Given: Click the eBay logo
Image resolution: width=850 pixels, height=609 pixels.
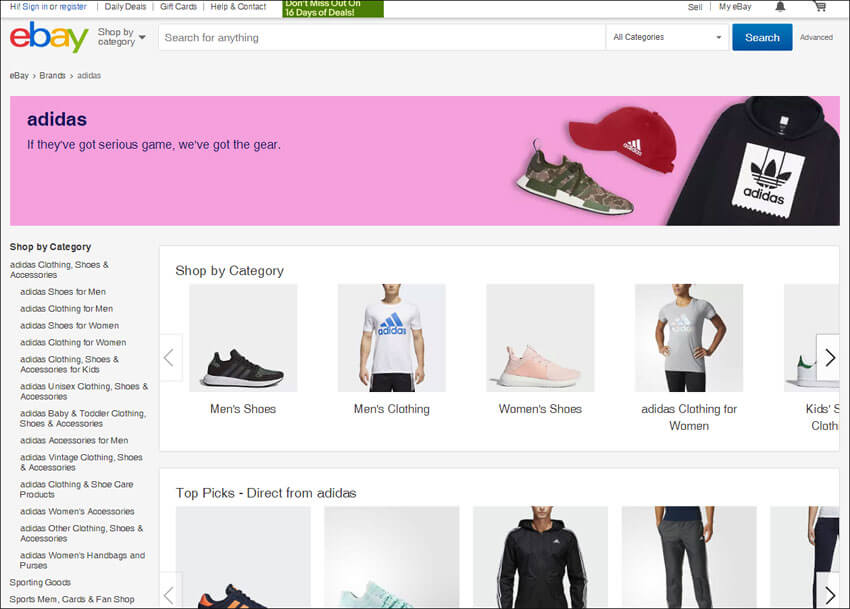Looking at the screenshot, I should (49, 37).
